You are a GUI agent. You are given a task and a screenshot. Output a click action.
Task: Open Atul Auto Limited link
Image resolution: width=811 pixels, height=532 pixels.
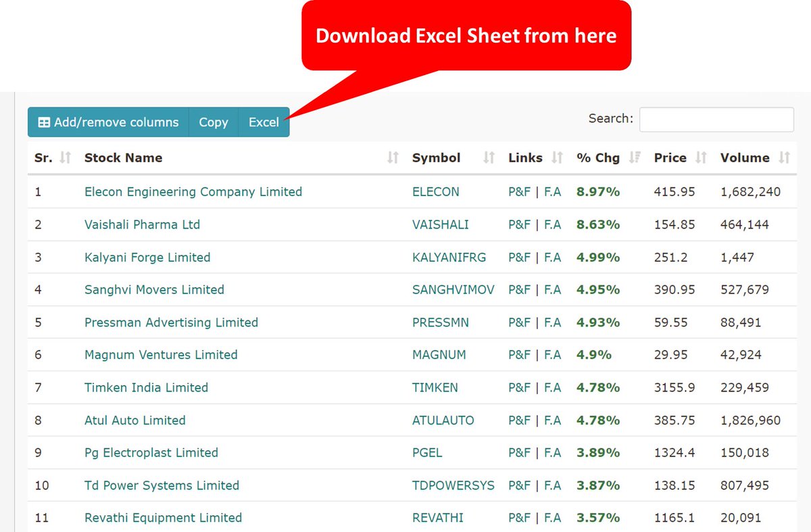tap(134, 420)
